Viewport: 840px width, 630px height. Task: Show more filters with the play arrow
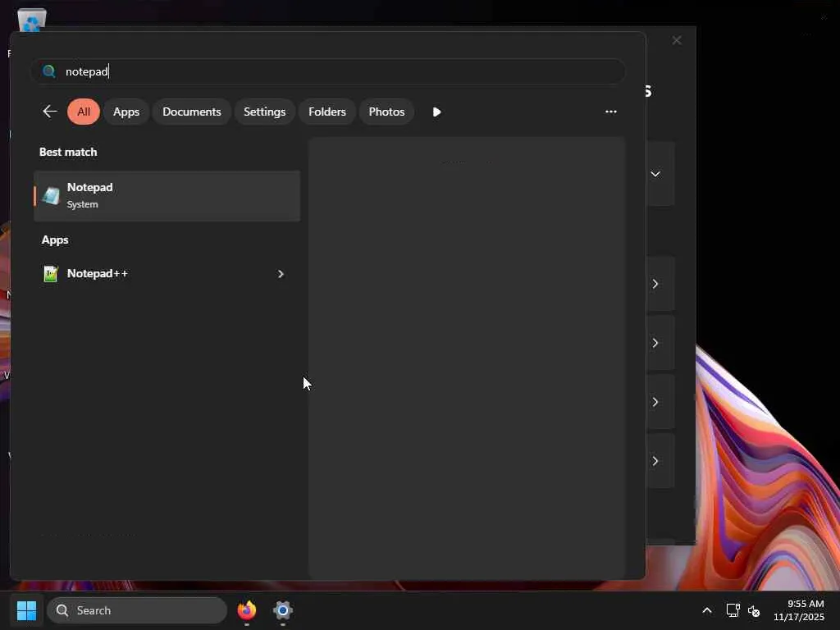tap(436, 112)
